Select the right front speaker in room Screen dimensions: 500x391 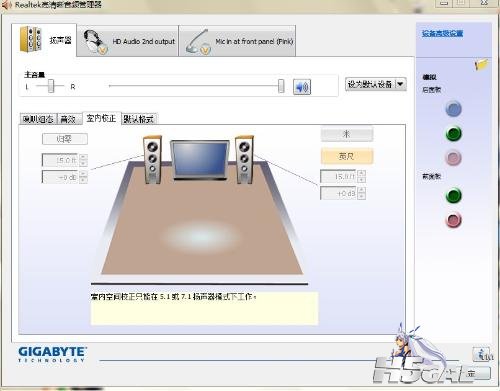[244, 160]
